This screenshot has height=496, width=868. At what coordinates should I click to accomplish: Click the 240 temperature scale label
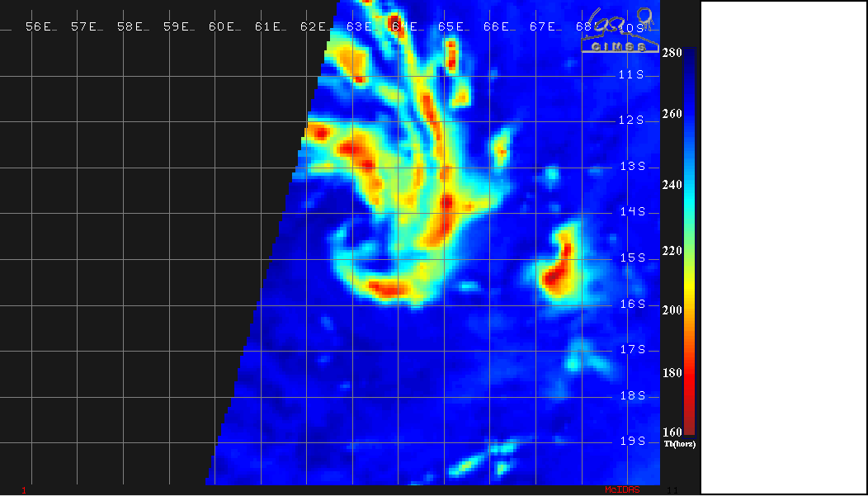point(672,185)
